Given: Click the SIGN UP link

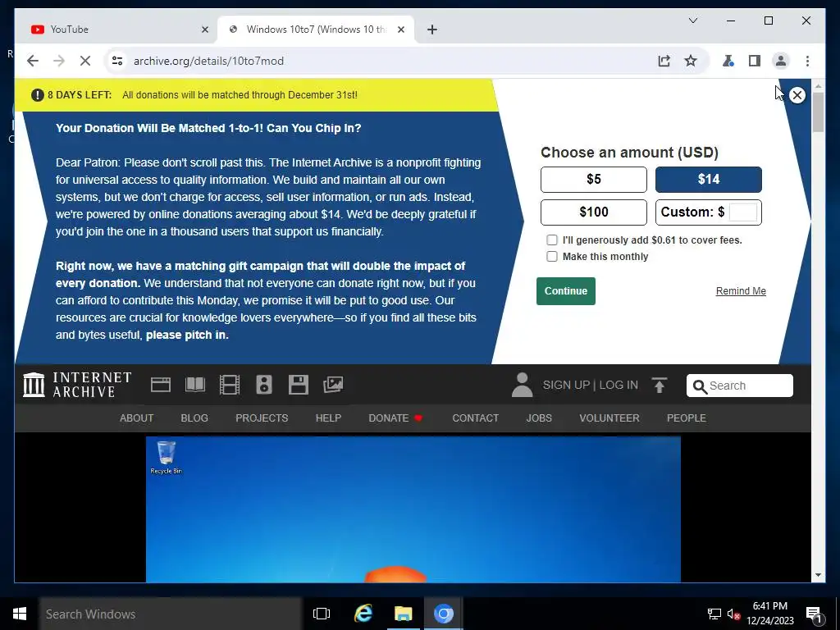Looking at the screenshot, I should 566,386.
